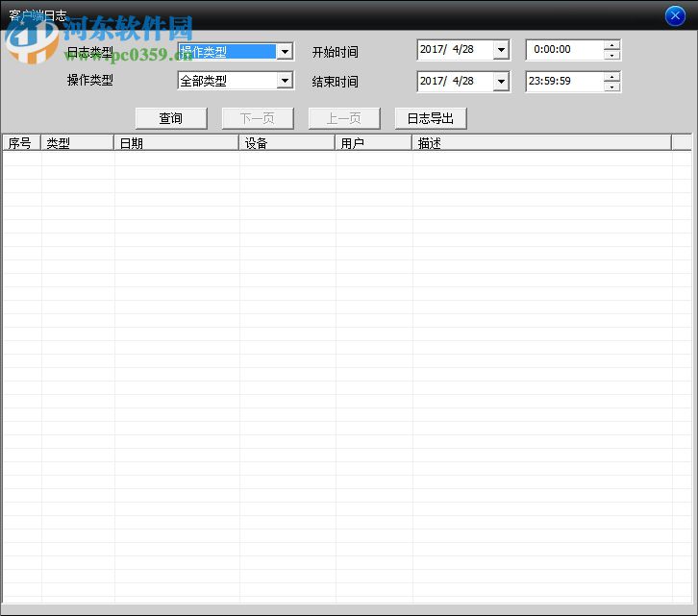The height and width of the screenshot is (616, 698).
Task: Decrease the start time 0:00:00 value
Action: [x=612, y=55]
